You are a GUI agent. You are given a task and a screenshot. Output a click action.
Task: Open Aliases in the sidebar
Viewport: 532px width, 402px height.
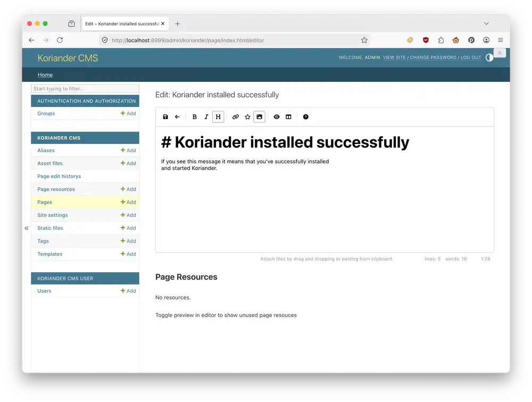(x=46, y=150)
